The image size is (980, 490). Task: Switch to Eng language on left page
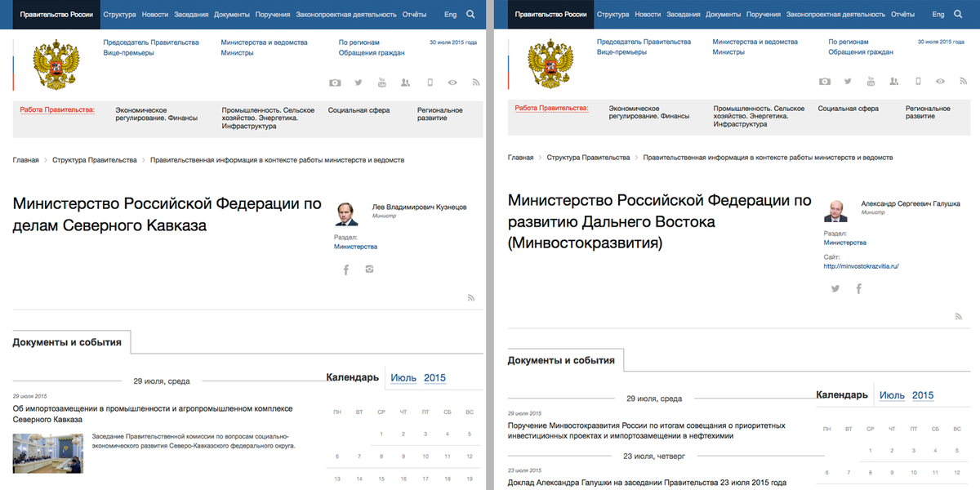[x=450, y=15]
